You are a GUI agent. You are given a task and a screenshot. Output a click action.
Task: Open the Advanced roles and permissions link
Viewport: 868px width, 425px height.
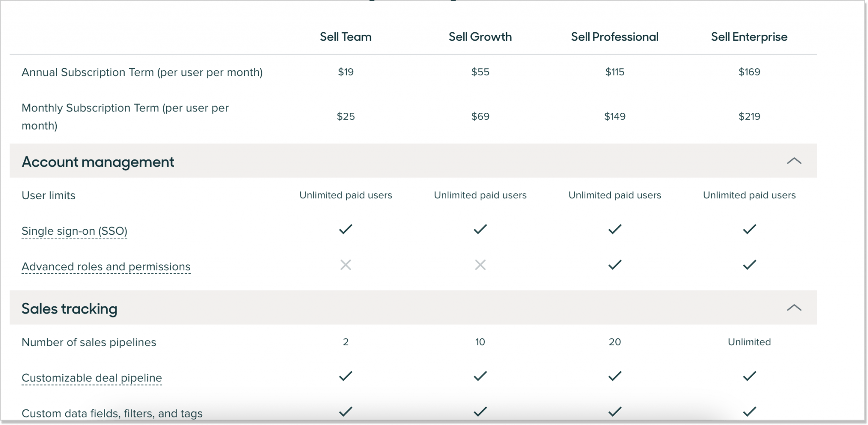106,267
